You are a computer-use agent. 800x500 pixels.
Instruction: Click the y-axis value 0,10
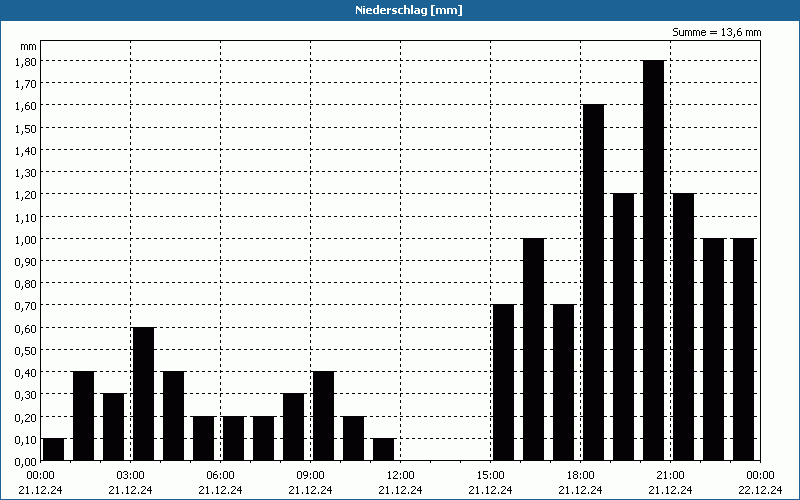(x=26, y=439)
